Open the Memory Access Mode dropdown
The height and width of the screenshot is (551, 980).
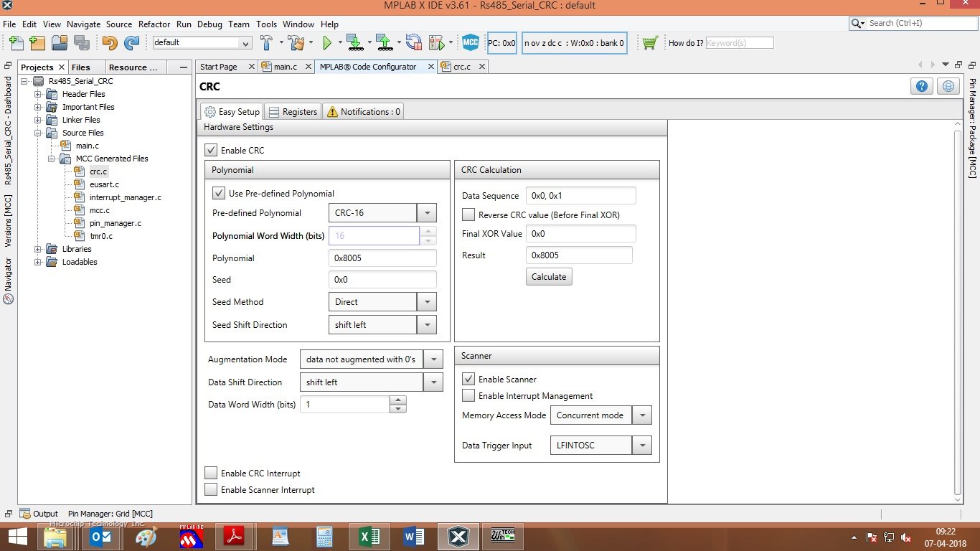coord(642,415)
